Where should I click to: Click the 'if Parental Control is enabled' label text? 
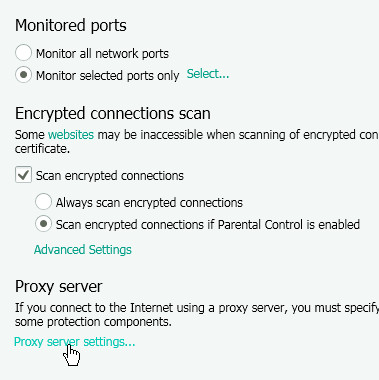point(283,224)
